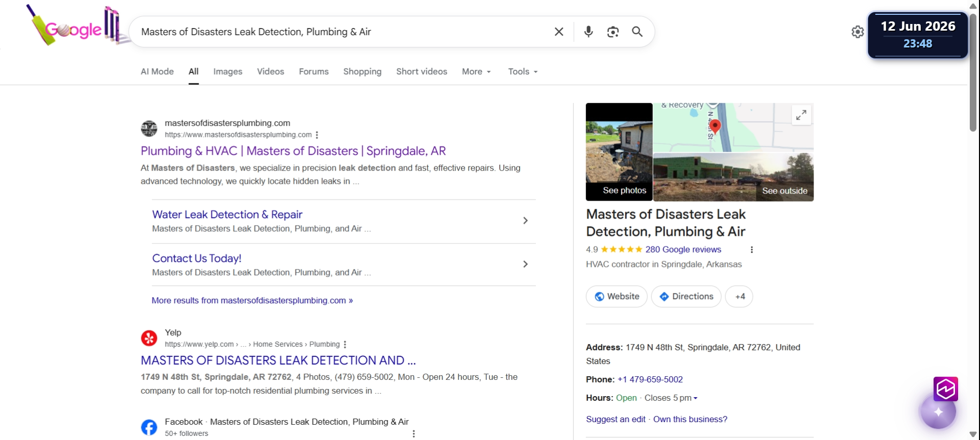The image size is (980, 440).
Task: Open Plumbing & HVAC Masters of Disasters result
Action: tap(293, 151)
